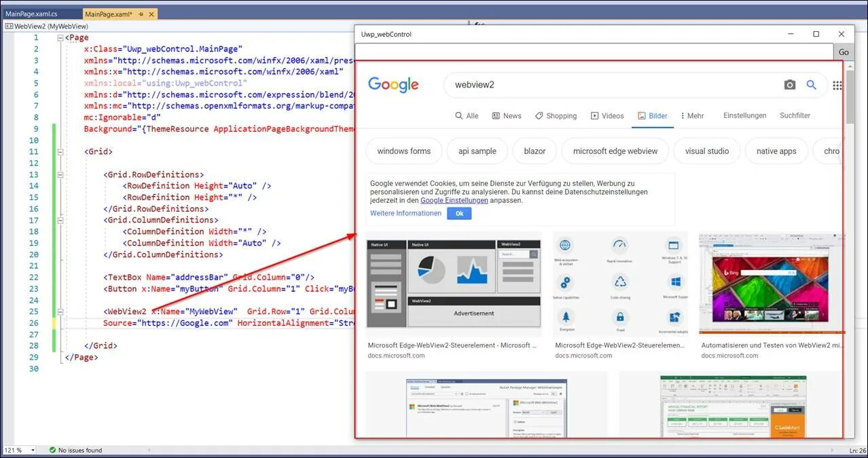868x458 pixels.
Task: Select the News search tab
Action: (x=507, y=116)
